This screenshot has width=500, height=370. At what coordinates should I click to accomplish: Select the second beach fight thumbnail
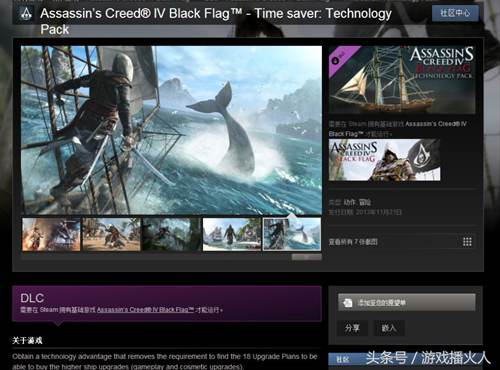tap(111, 234)
